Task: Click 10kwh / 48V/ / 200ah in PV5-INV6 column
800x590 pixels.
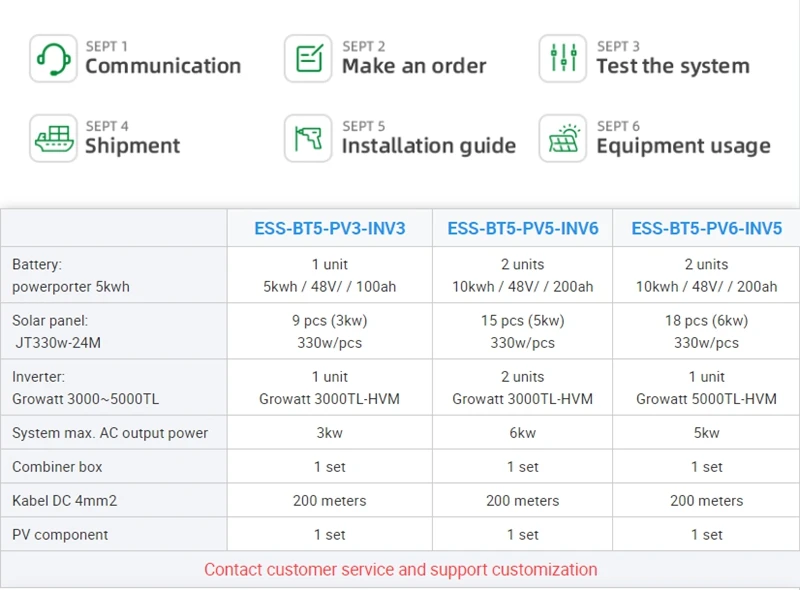Action: [x=522, y=287]
